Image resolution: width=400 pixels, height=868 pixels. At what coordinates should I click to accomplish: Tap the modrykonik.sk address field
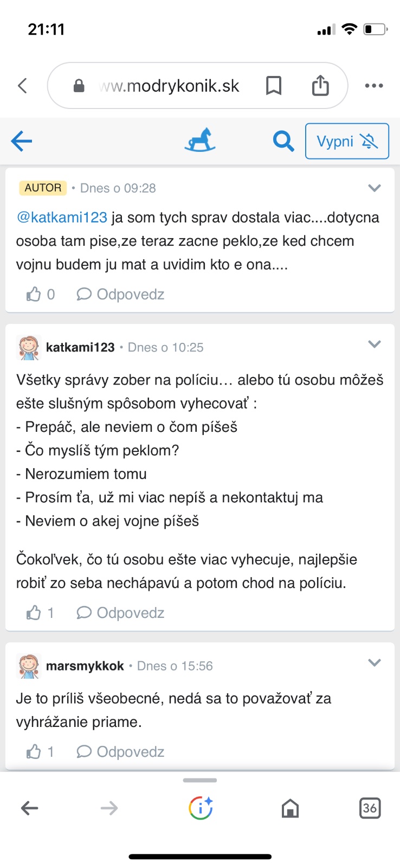point(169,86)
